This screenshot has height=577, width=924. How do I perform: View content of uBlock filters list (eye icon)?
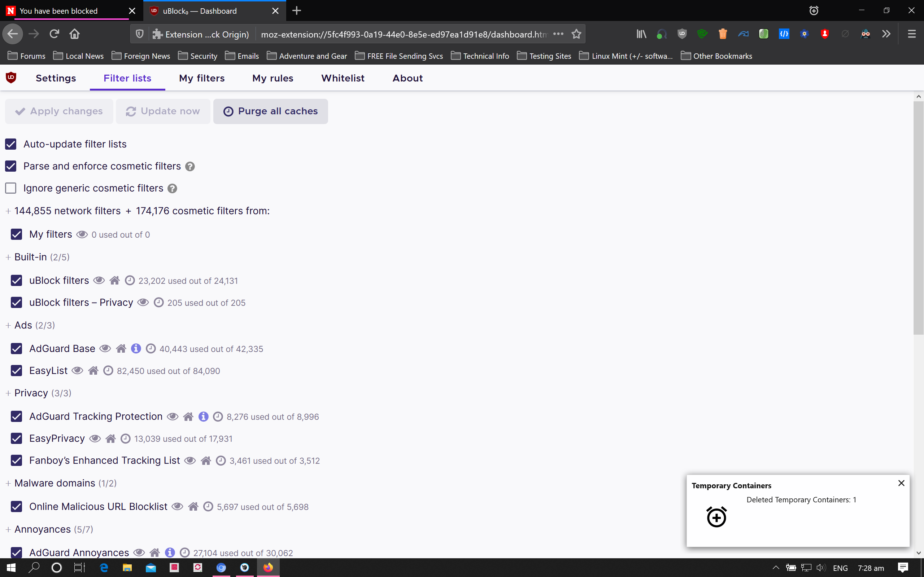coord(99,281)
